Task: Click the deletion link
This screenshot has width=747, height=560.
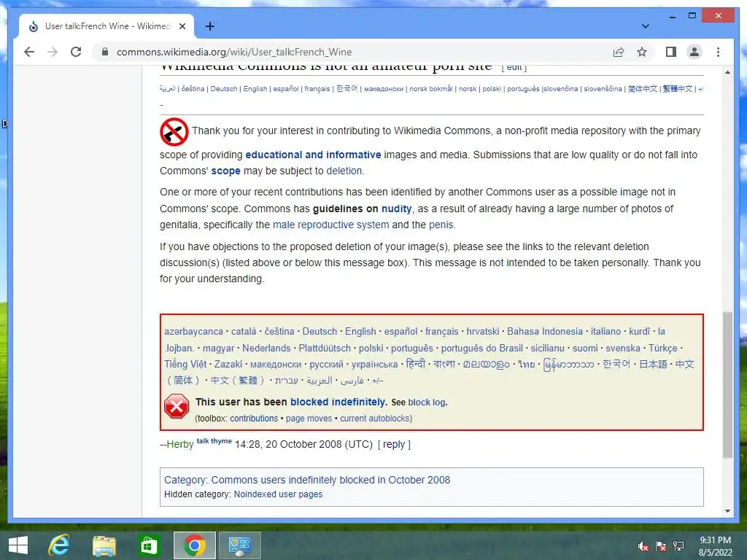Action: pyautogui.click(x=344, y=171)
